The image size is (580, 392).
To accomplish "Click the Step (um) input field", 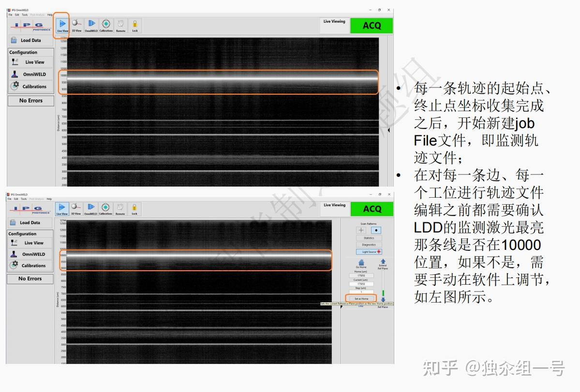I will 361,290.
